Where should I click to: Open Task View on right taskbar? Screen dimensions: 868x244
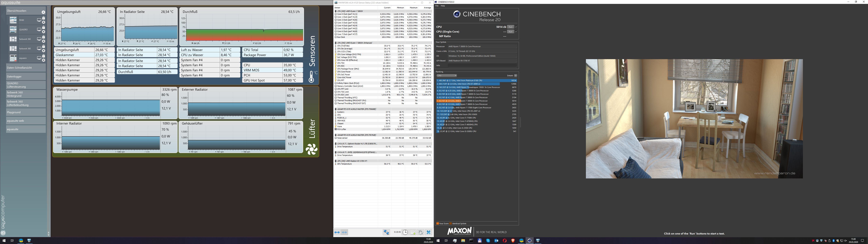coord(446,241)
